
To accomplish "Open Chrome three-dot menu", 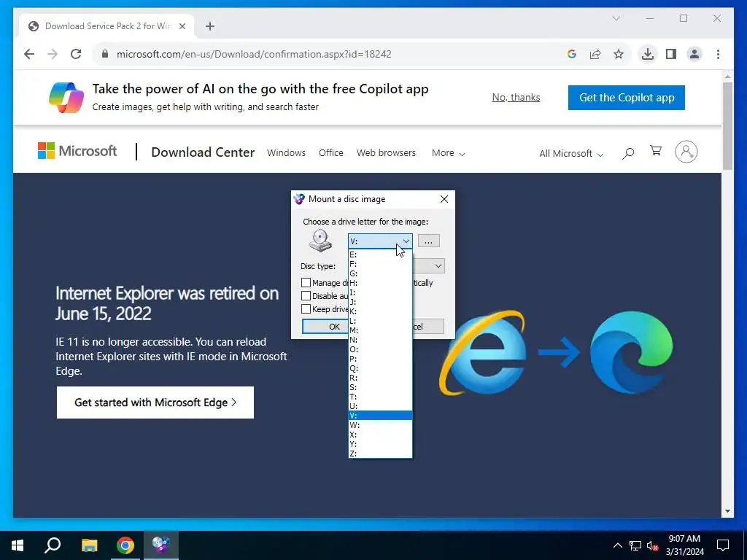I will (x=718, y=54).
